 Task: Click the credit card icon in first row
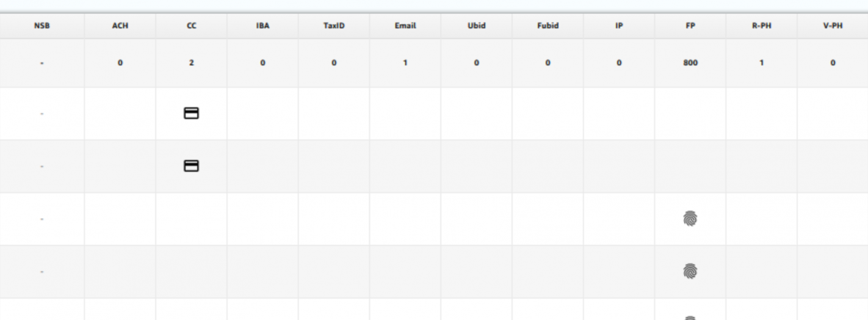[192, 113]
